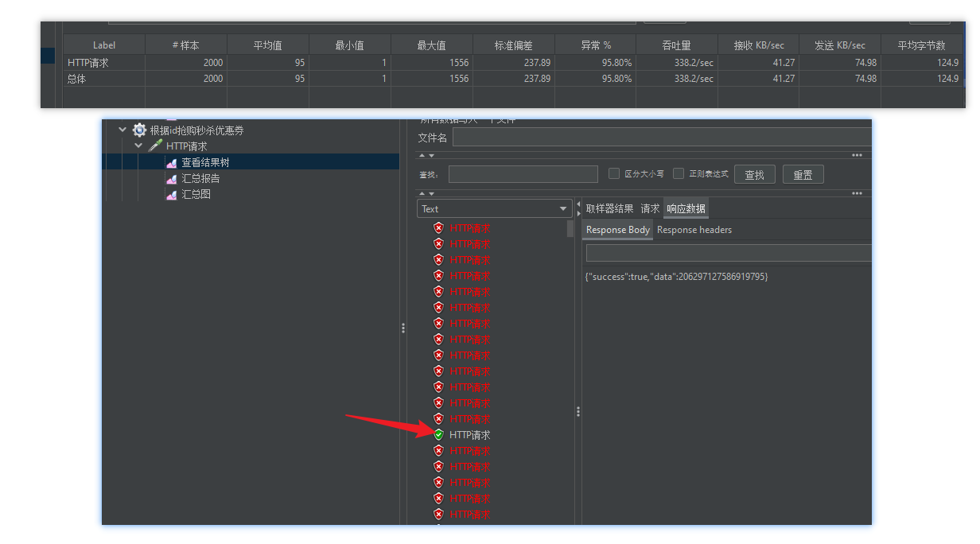Click the 1556 max value in HTTP请求 row
Screen dimensions: 980x544
tap(432, 63)
